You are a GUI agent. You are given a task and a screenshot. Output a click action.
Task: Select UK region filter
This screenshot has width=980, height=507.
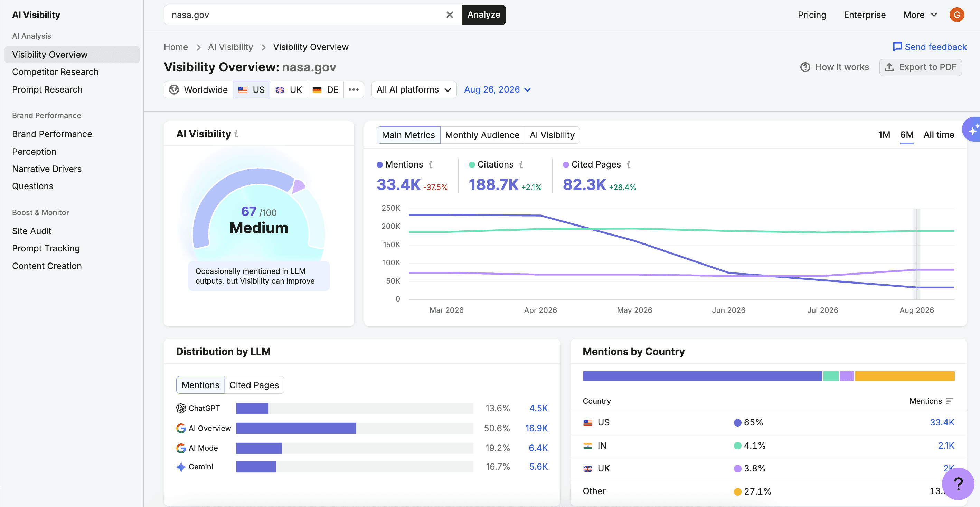[x=289, y=90]
